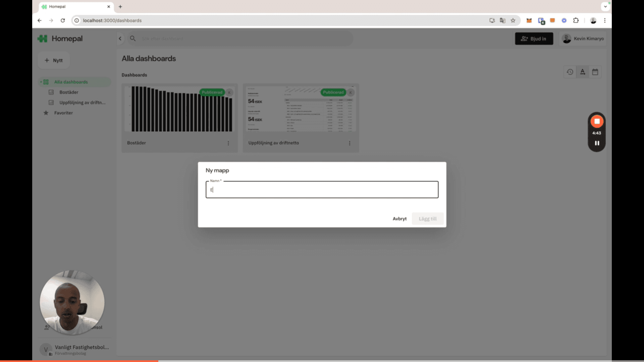Close the Homepal tab
The width and height of the screenshot is (644, 362).
click(109, 7)
